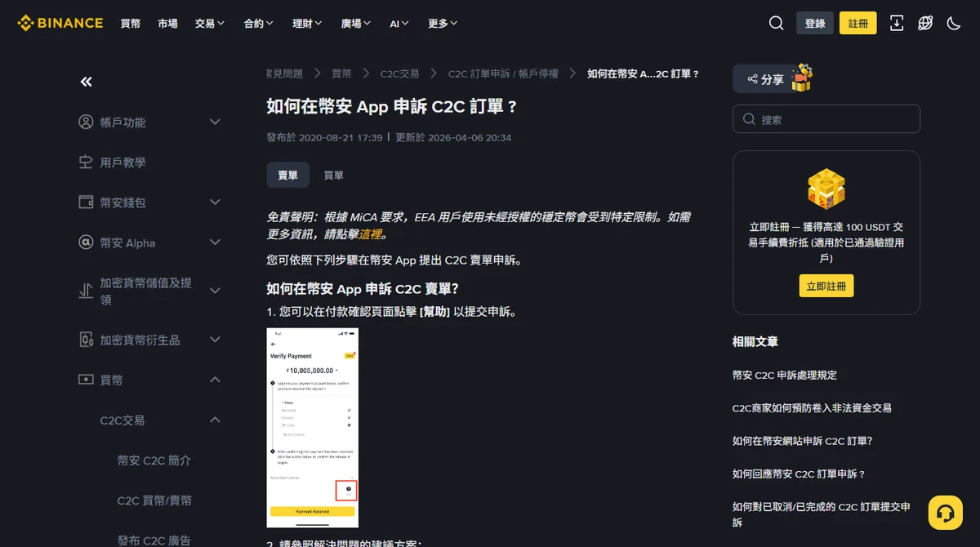The width and height of the screenshot is (980, 547).
Task: Open the 更多 dropdown menu
Action: coord(443,24)
